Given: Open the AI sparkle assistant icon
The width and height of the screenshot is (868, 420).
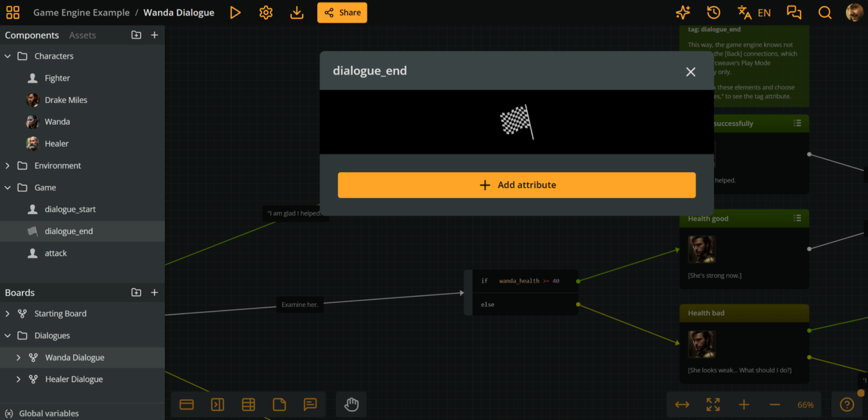Looking at the screenshot, I should pos(683,13).
